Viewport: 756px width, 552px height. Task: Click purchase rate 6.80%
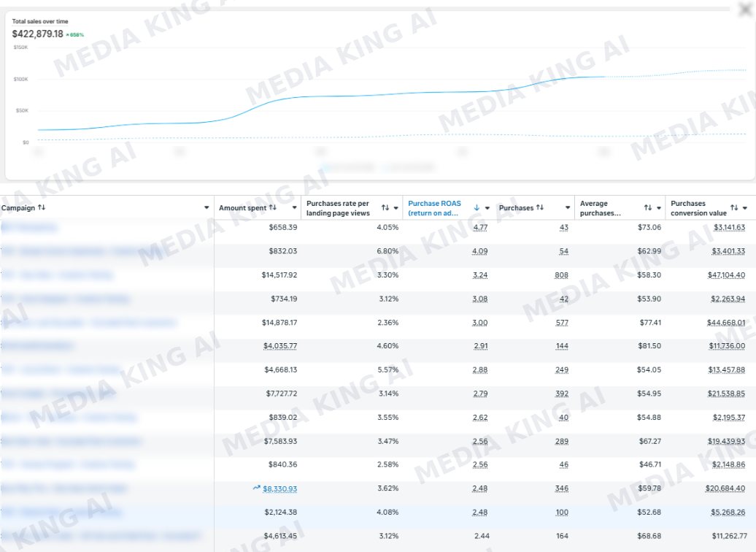pos(387,251)
